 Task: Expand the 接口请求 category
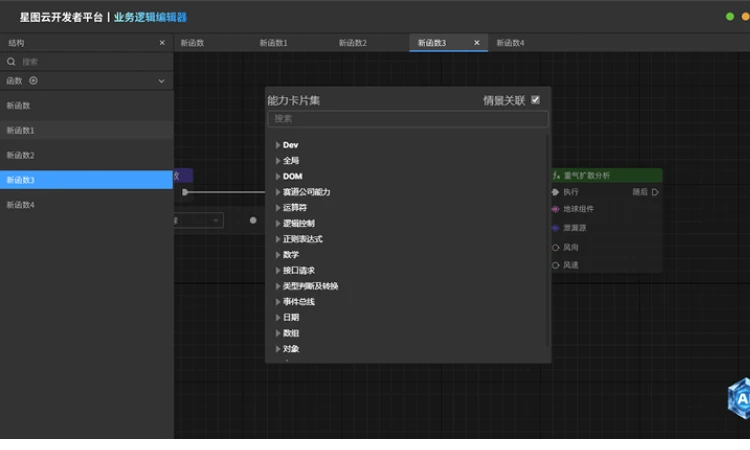click(x=278, y=271)
